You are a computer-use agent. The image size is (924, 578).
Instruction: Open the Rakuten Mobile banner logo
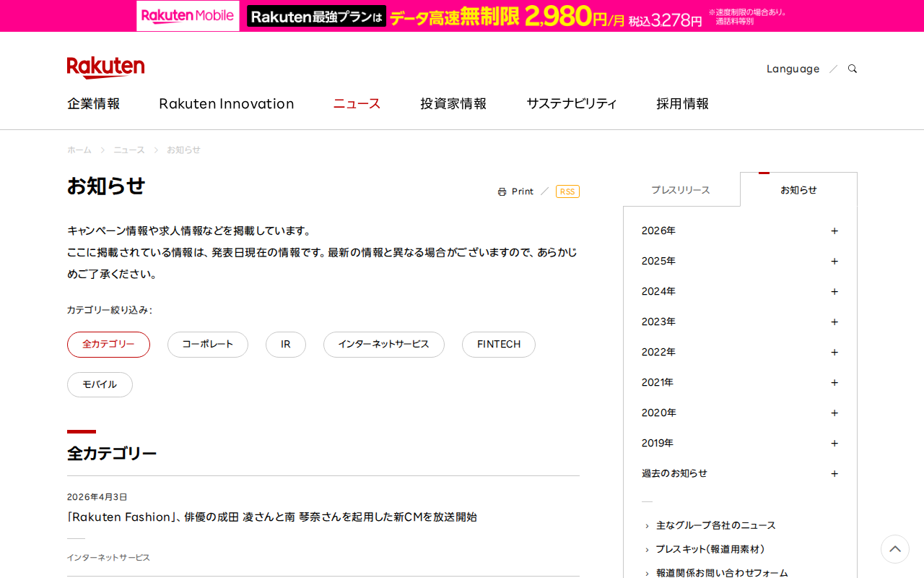(187, 15)
